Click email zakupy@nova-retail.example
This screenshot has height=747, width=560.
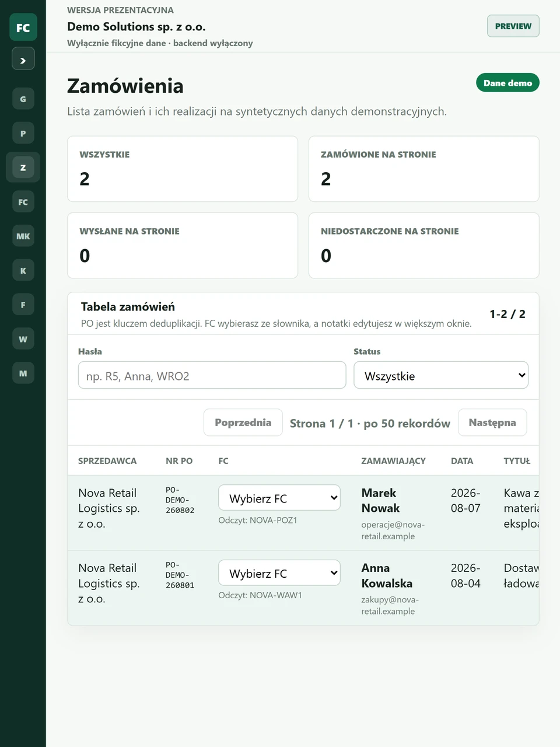[390, 605]
